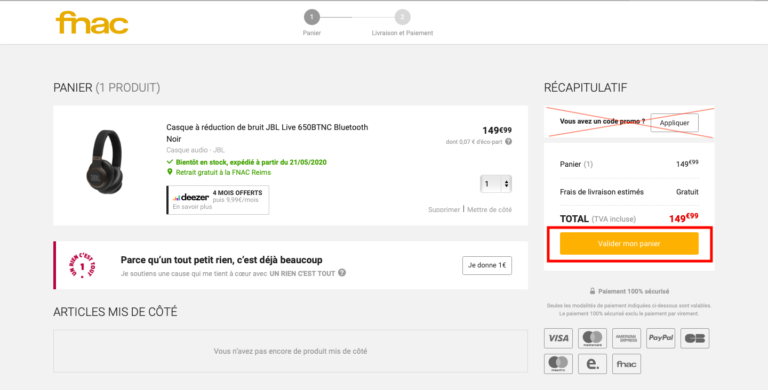Click the map pin pickup icon

click(169, 172)
